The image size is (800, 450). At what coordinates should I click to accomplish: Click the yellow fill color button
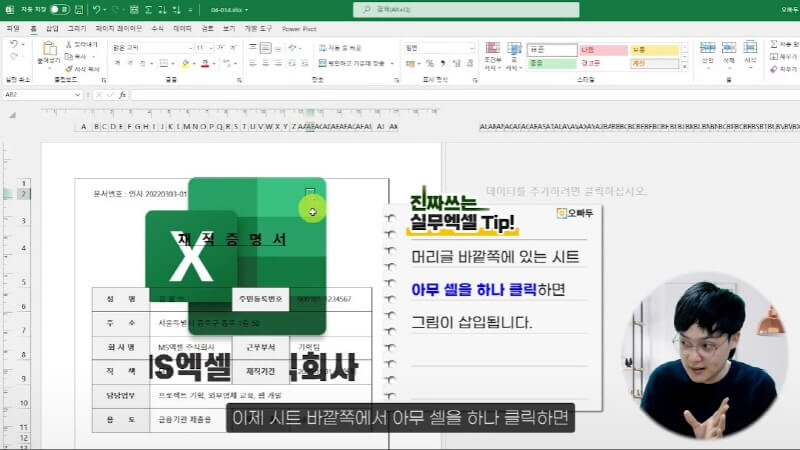click(185, 63)
